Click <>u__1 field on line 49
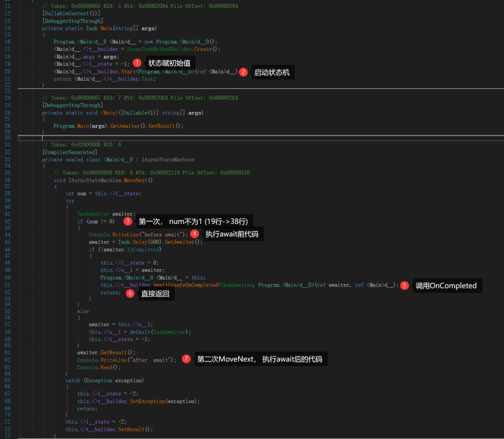Viewport: 504px width, 439px height. (x=124, y=270)
